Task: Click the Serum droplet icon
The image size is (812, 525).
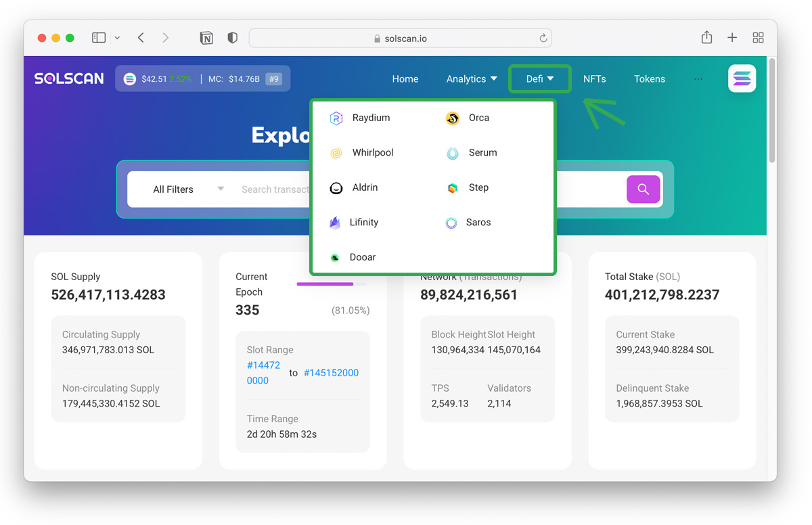Action: (453, 154)
